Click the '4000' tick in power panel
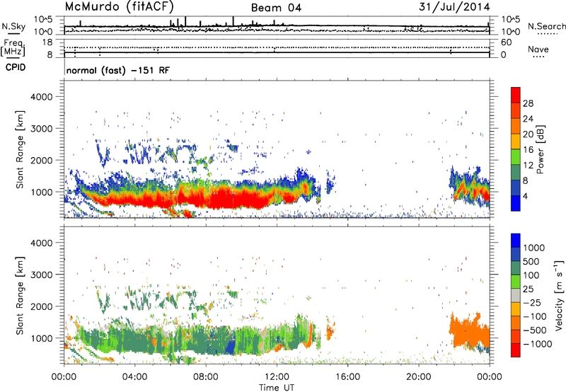566x392 pixels. point(42,97)
